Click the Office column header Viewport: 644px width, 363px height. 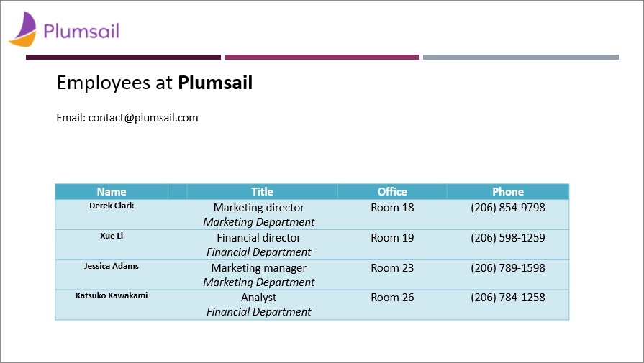[392, 191]
